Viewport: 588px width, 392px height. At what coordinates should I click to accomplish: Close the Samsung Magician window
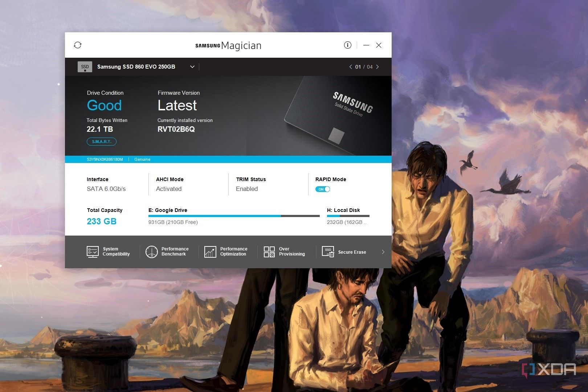pos(379,45)
